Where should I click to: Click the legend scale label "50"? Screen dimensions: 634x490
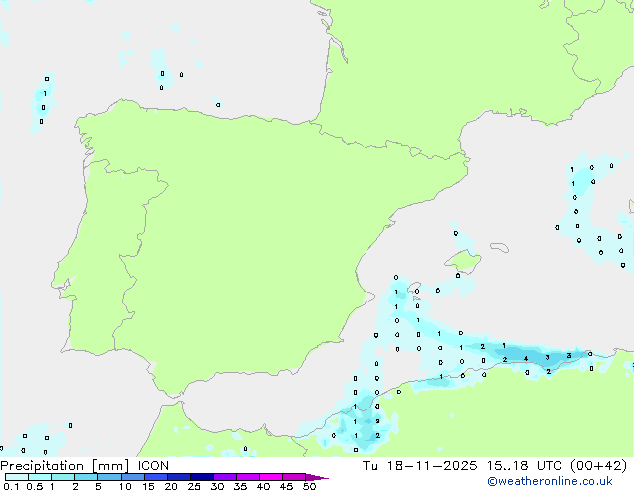[x=309, y=486]
